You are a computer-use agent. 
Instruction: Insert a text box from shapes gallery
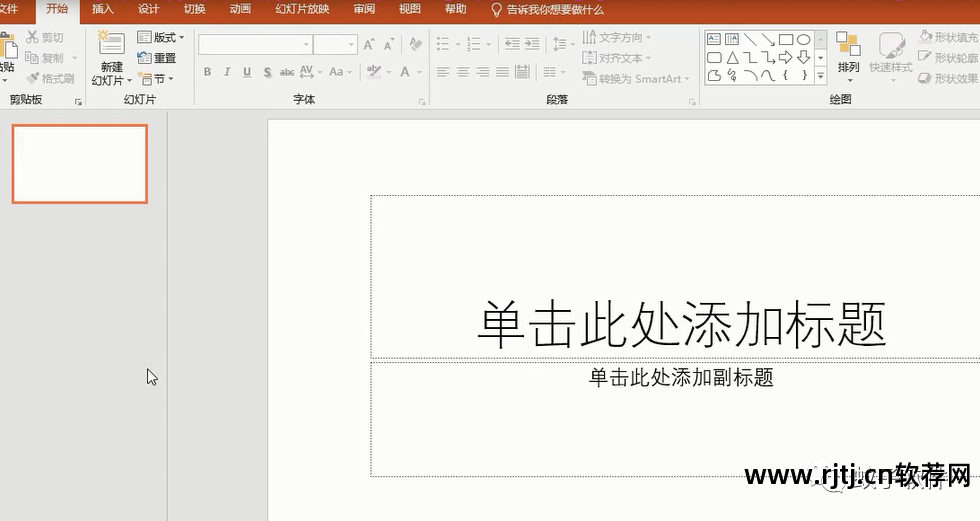click(x=714, y=40)
